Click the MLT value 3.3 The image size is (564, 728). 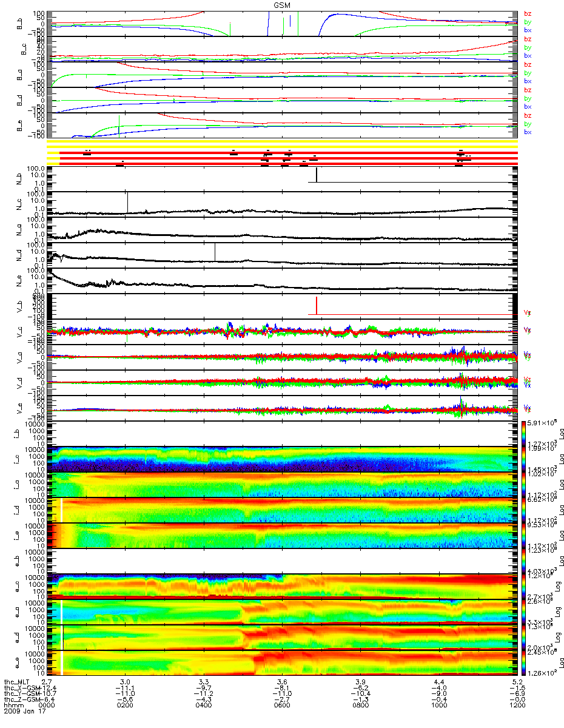click(x=204, y=682)
